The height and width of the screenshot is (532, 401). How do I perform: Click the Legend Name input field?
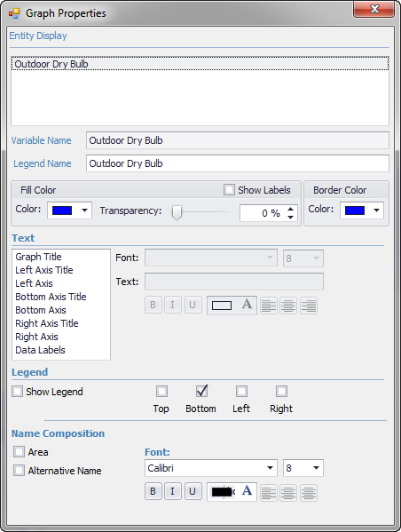click(x=237, y=163)
